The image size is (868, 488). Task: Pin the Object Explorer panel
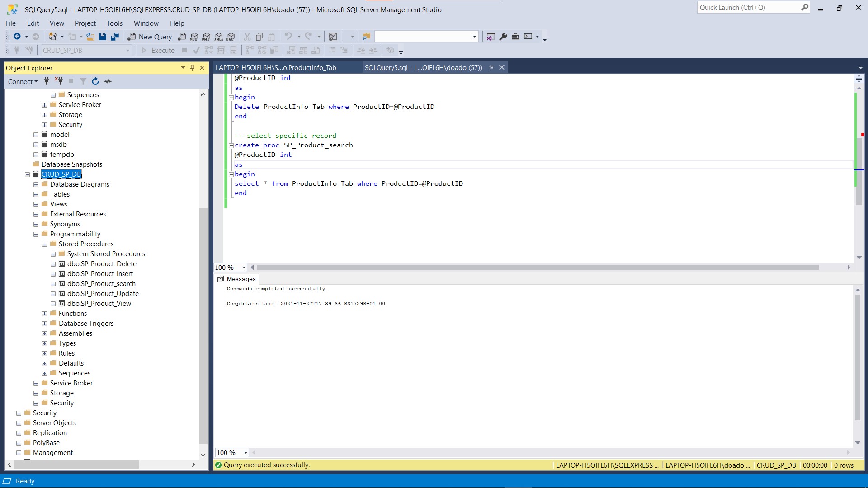point(192,67)
